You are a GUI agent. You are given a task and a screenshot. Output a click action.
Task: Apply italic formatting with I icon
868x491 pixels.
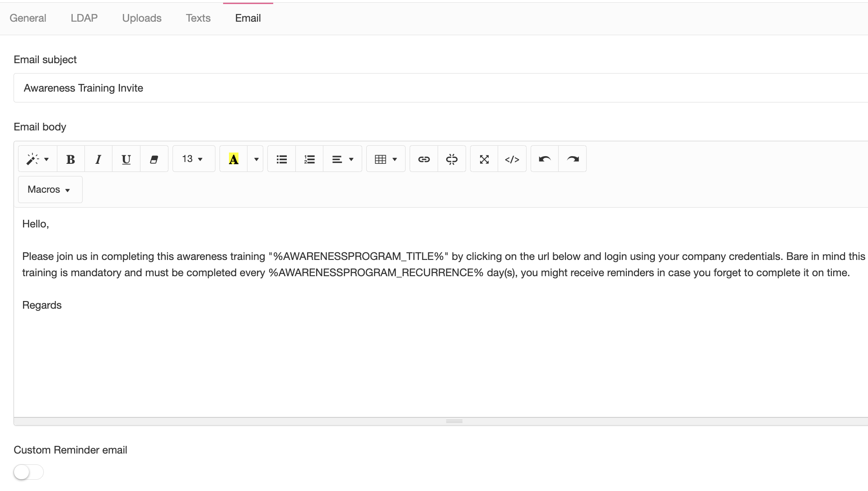coord(98,159)
